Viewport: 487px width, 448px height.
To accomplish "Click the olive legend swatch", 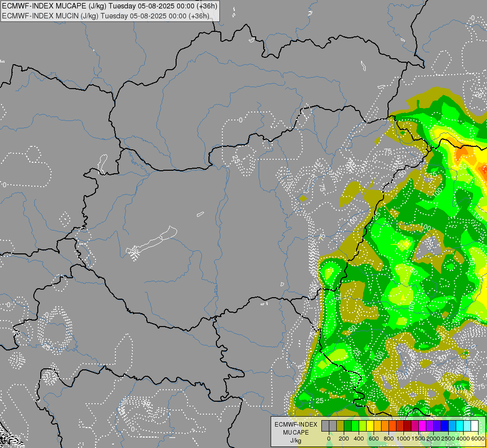I will point(340,426).
